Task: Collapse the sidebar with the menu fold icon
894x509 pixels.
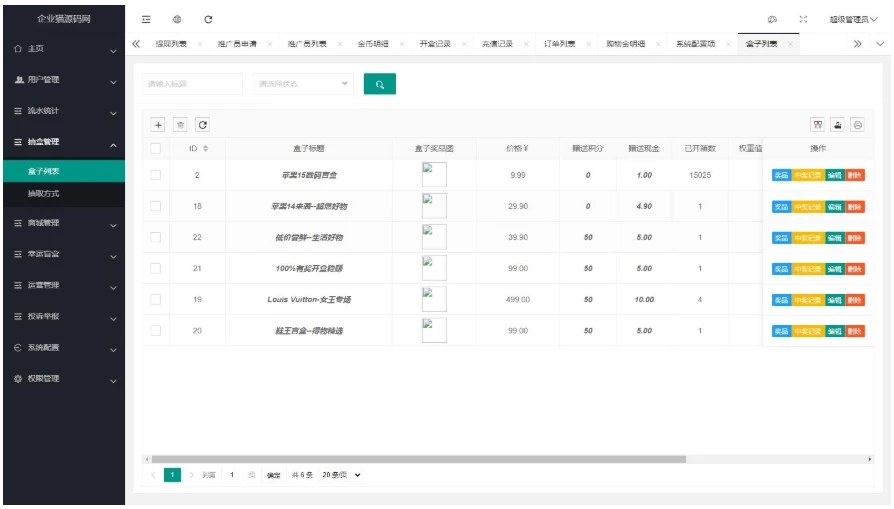Action: coord(146,19)
